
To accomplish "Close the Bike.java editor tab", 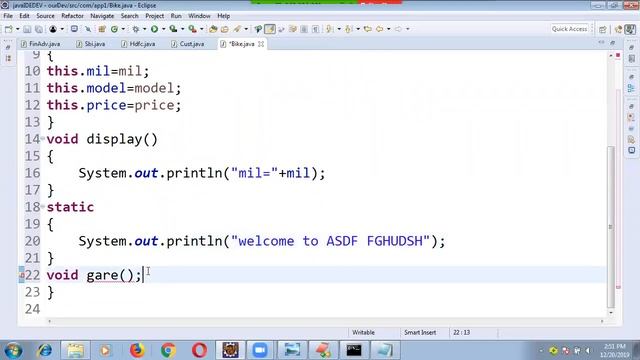I will (x=261, y=44).
